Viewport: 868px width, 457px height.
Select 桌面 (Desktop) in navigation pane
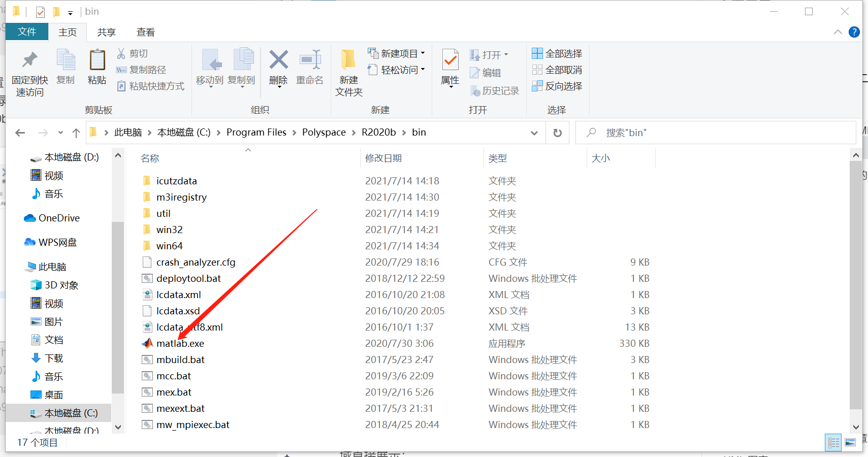47,395
